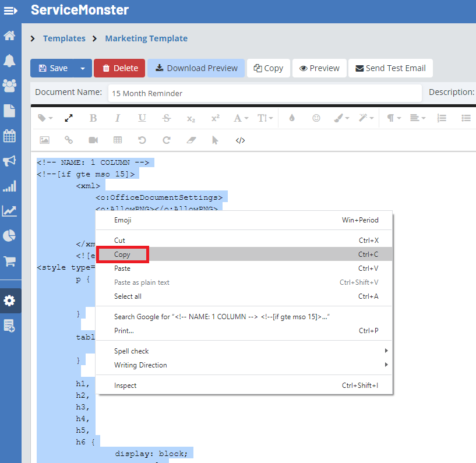Click the insert image icon in toolbar
Screen dimensions: 476x463
click(44, 140)
